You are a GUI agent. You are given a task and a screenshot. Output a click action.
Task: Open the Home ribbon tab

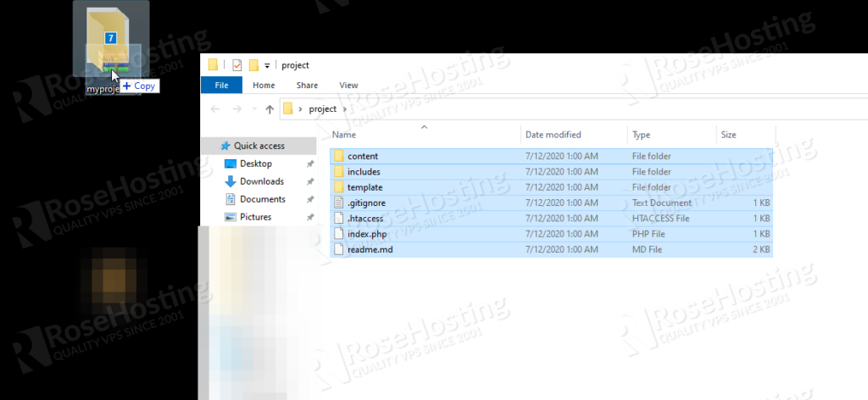(x=264, y=86)
